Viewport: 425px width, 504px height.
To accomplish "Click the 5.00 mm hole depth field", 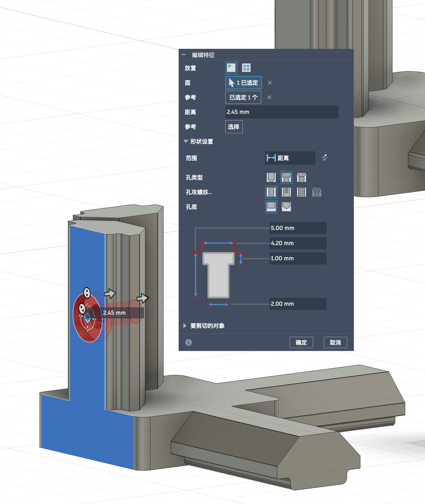I will pos(298,228).
